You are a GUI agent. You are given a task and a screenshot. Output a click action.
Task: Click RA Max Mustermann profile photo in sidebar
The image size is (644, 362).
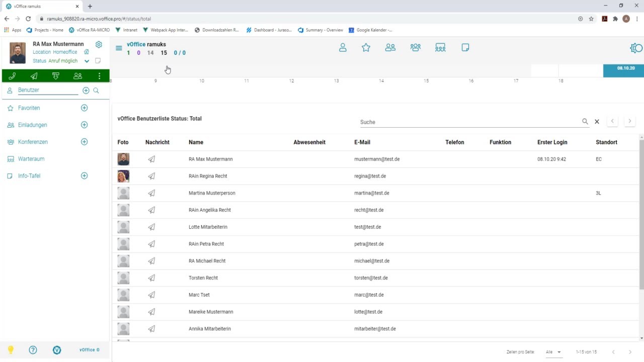point(18,53)
